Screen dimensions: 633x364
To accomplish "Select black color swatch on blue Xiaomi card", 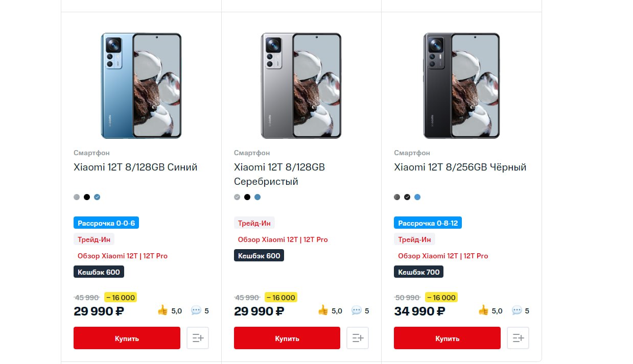I will coord(87,197).
